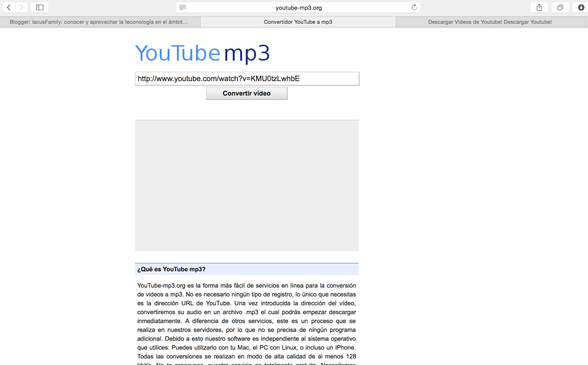Image resolution: width=588 pixels, height=365 pixels.
Task: Click the grey advertisement placeholder box
Action: click(247, 185)
